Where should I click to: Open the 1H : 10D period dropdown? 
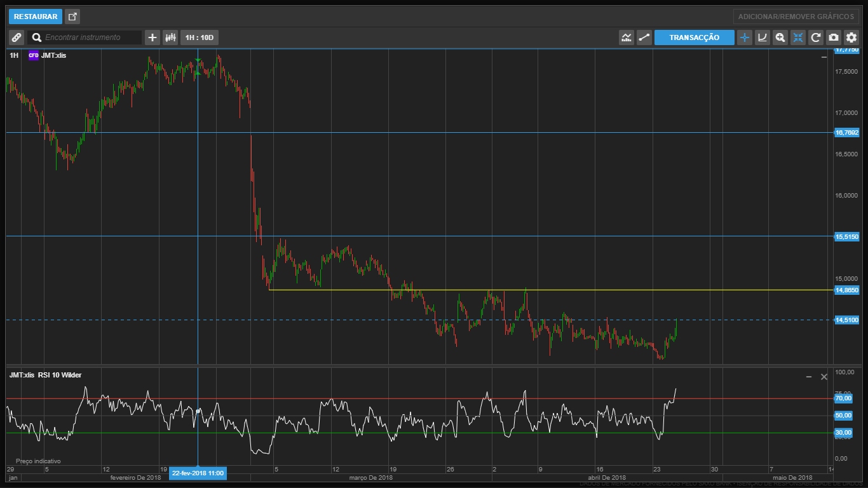point(199,37)
